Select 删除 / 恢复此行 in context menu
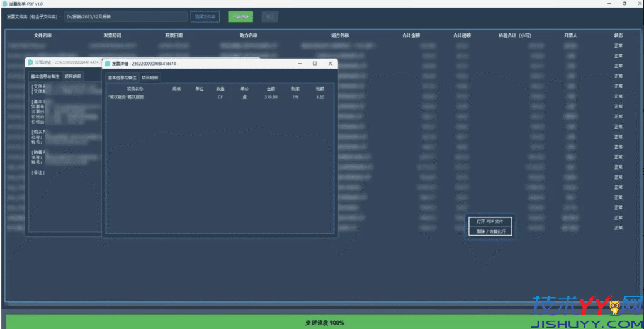644x329 pixels. 490,231
